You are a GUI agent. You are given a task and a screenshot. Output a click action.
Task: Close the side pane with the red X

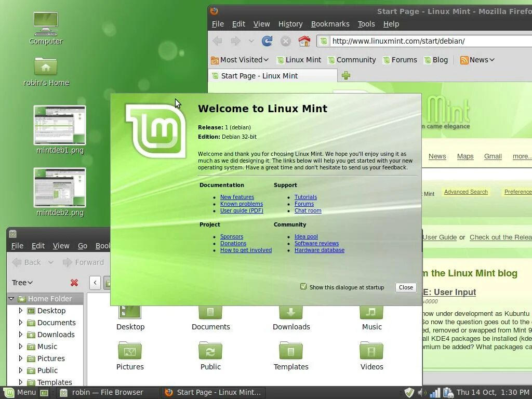pos(74,283)
